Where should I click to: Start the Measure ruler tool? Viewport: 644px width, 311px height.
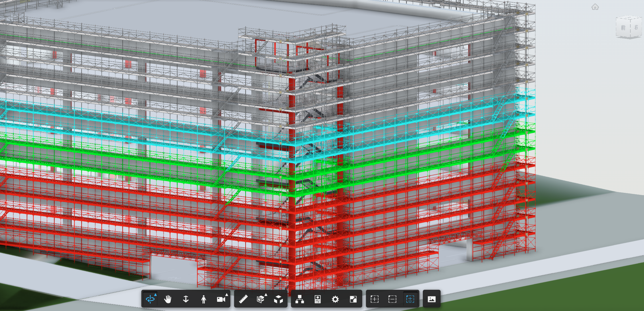pyautogui.click(x=243, y=299)
